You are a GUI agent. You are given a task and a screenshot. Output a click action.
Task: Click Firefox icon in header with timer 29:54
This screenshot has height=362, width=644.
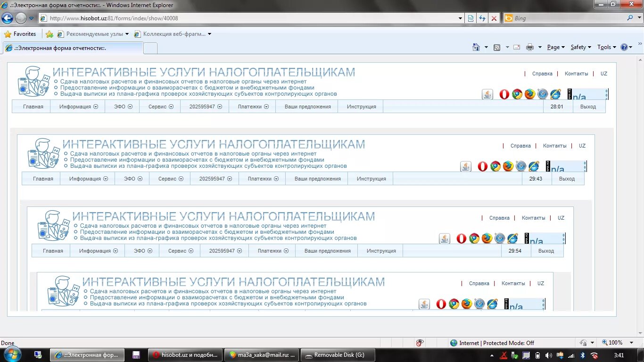click(x=487, y=239)
